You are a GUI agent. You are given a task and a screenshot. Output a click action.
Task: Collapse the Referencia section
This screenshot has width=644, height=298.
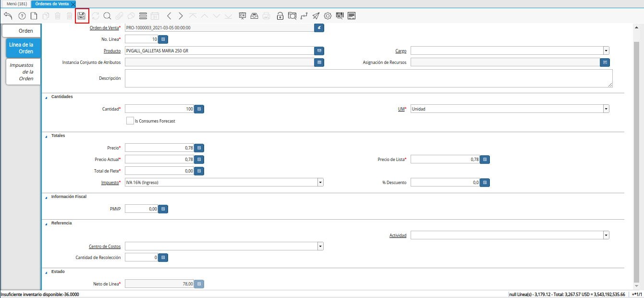(x=47, y=223)
